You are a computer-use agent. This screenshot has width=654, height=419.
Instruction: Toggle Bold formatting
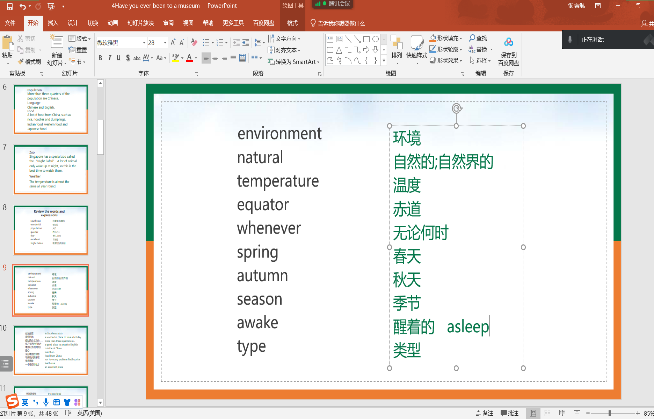tap(101, 58)
